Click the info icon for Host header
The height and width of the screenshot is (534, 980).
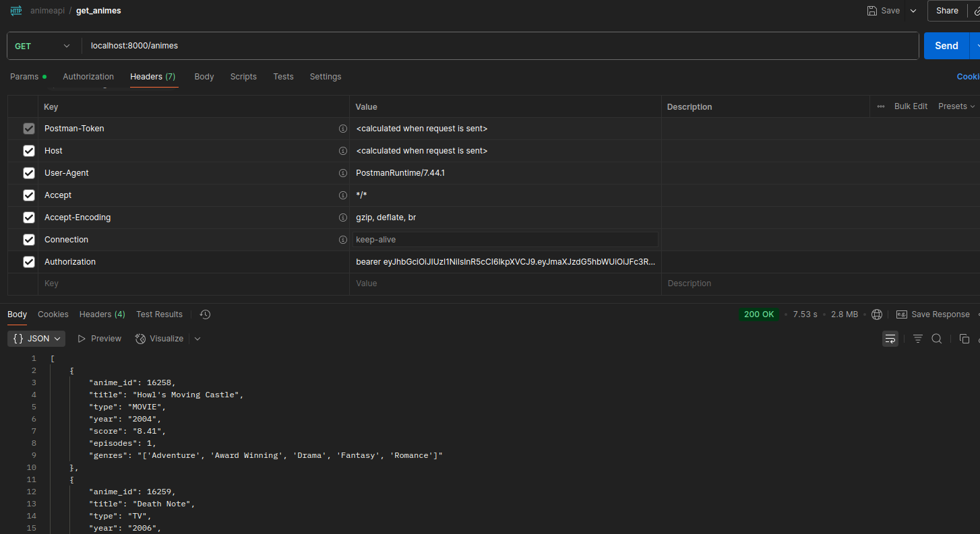tap(342, 151)
